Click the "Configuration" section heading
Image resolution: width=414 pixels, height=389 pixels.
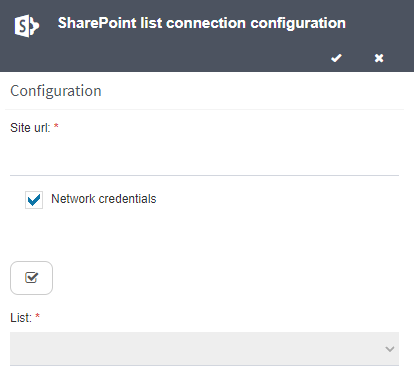point(56,91)
